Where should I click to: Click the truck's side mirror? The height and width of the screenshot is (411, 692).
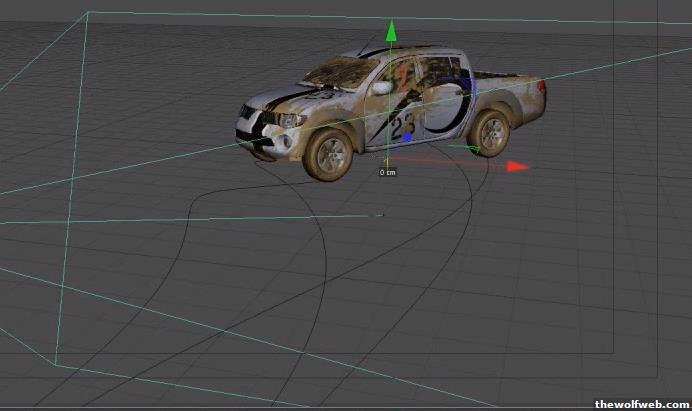pyautogui.click(x=381, y=88)
